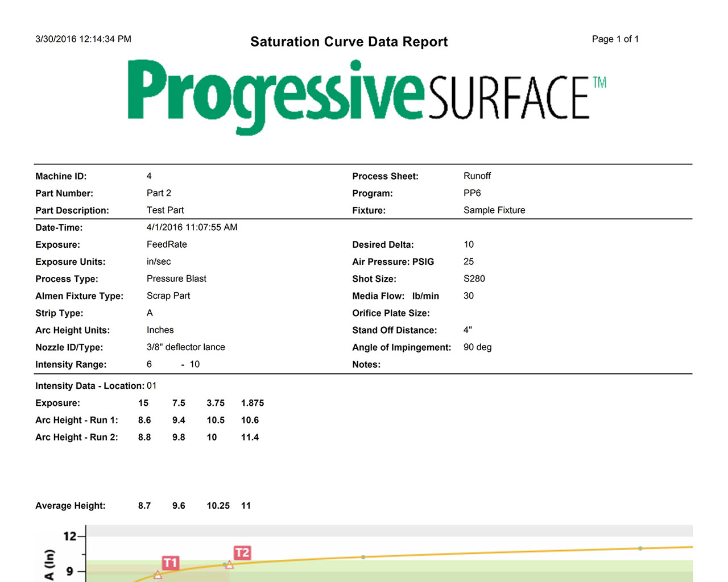Viewport: 728px width, 582px height.
Task: Select Run 1 arc height 10.5
Action: click(x=216, y=420)
